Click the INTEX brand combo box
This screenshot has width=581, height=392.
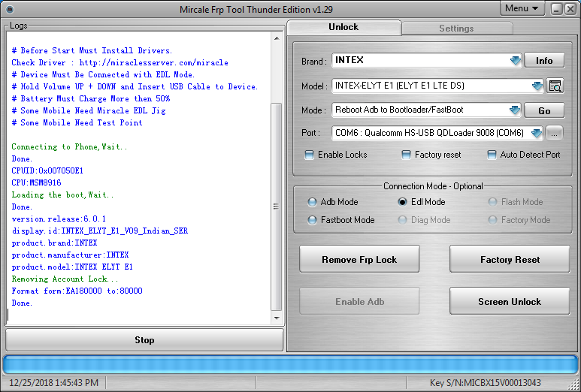pos(426,60)
